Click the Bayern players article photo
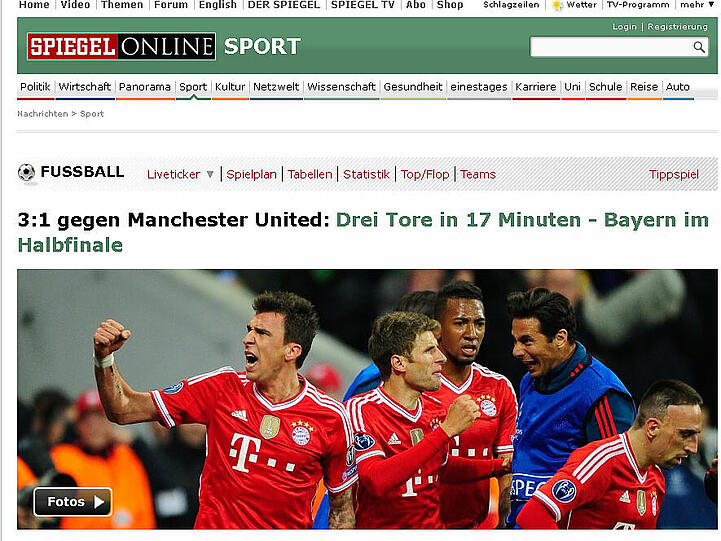Image resolution: width=721 pixels, height=541 pixels. click(x=367, y=399)
